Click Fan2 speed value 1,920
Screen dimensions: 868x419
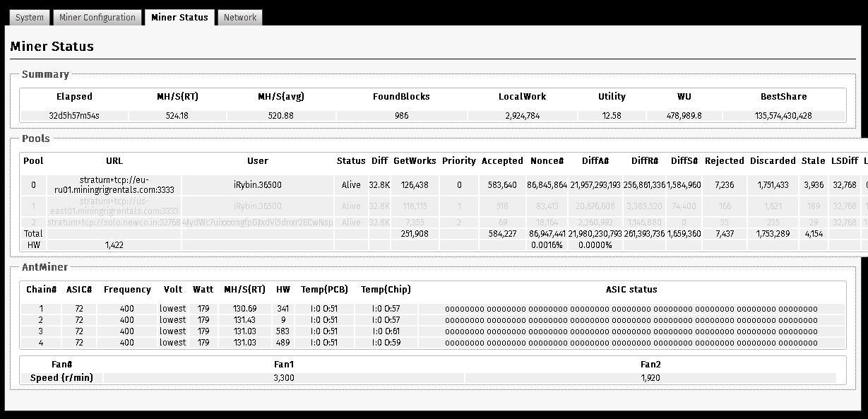coord(650,378)
